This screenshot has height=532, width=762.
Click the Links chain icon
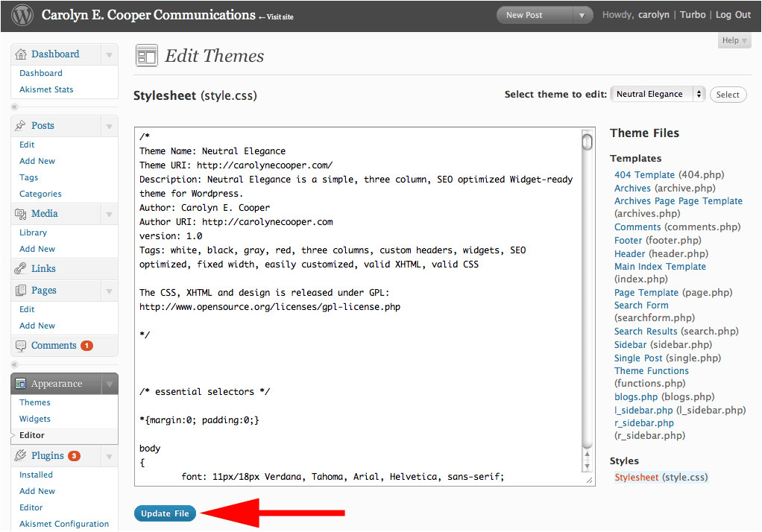pyautogui.click(x=20, y=268)
